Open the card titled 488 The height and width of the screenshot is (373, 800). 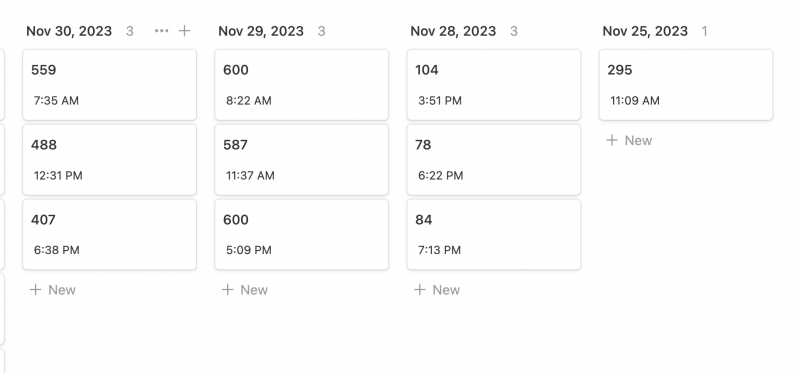coord(110,160)
